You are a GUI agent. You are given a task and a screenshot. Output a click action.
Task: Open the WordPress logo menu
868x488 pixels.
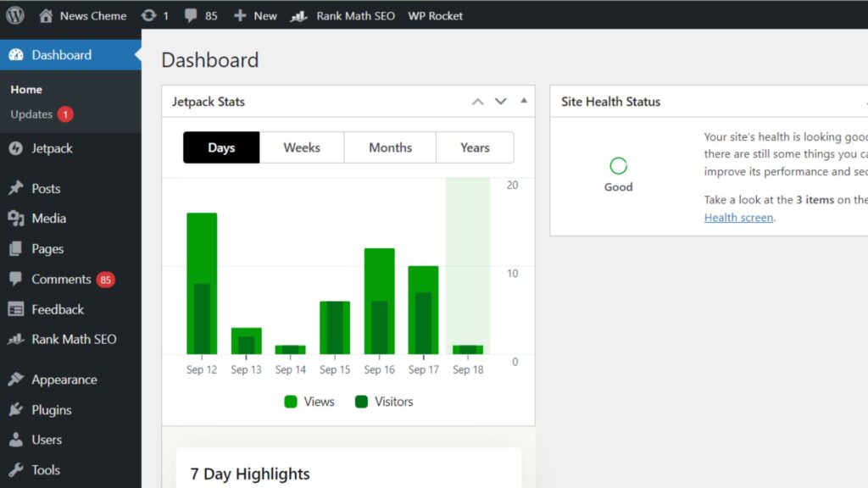tap(15, 15)
